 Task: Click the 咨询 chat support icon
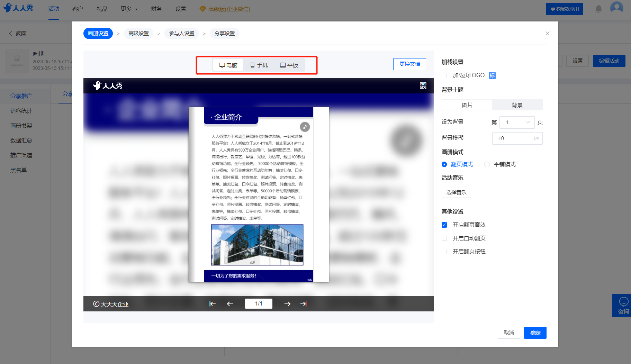[623, 306]
